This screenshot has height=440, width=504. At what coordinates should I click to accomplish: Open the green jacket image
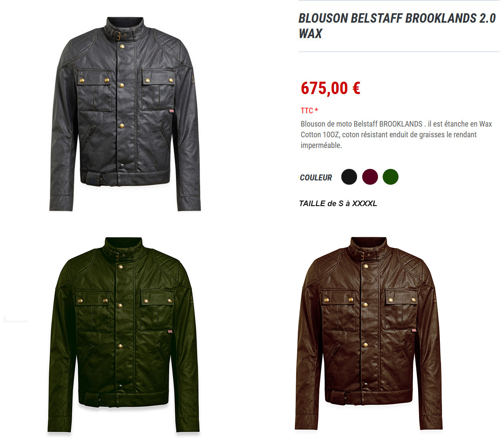(123, 335)
